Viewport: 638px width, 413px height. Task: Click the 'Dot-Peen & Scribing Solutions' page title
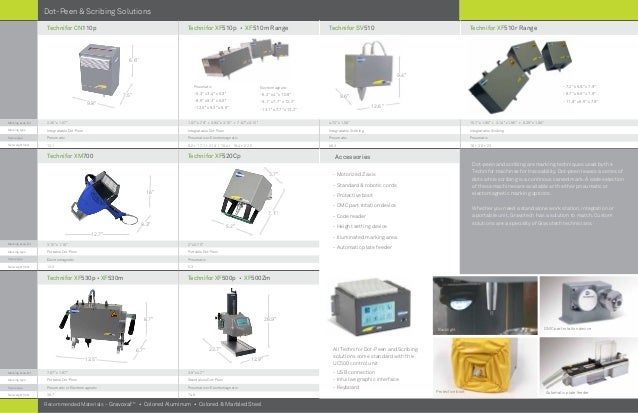[97, 11]
